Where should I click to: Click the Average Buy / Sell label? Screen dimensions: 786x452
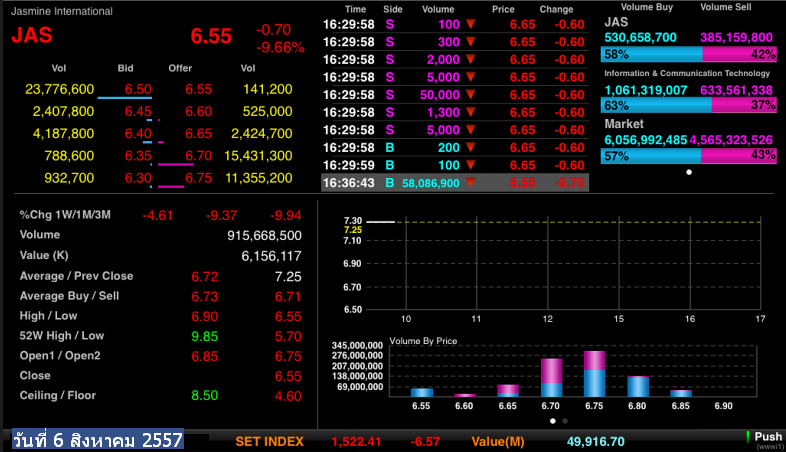tap(69, 296)
